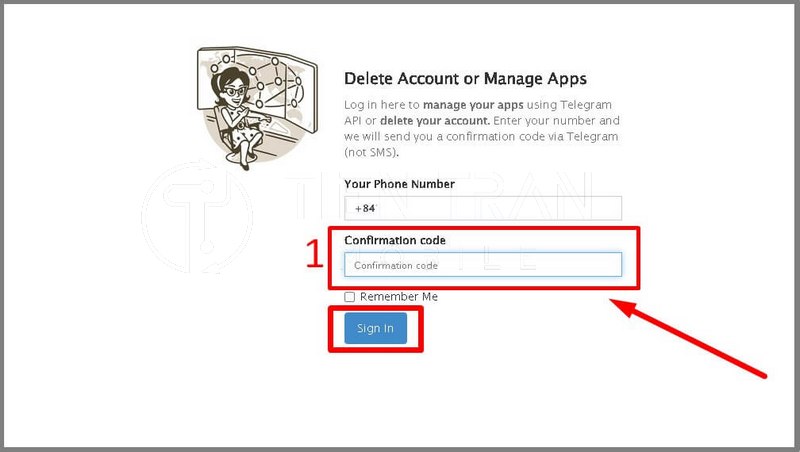Click the bold 'delete your account.' text
800x452 pixels.
coord(435,121)
